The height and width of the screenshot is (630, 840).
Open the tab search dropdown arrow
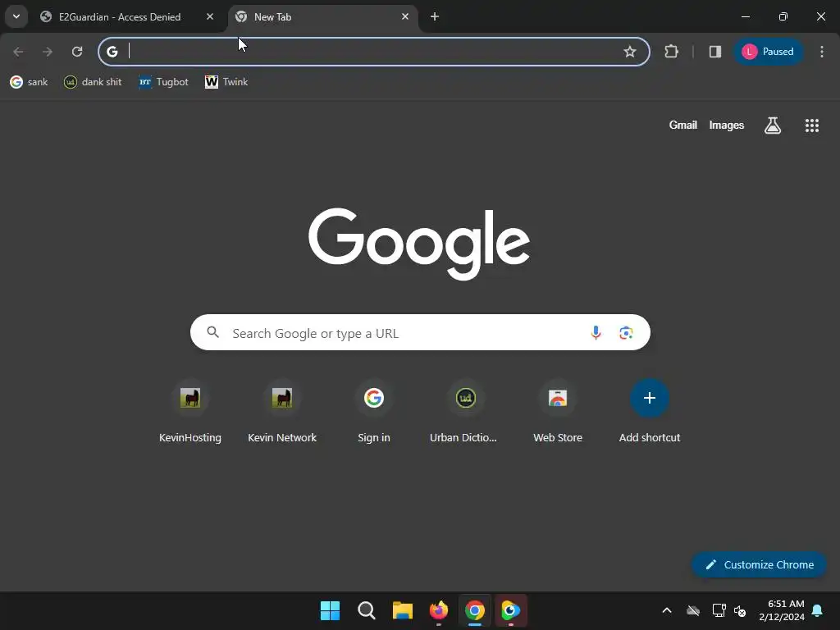[x=16, y=16]
